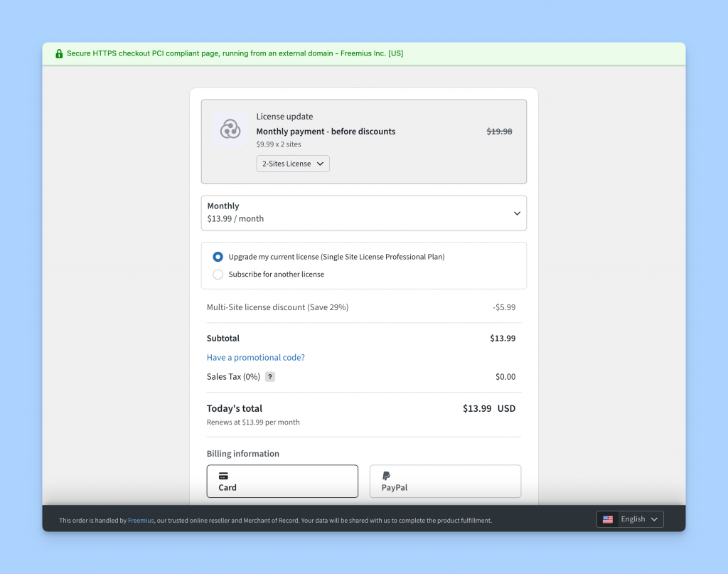This screenshot has width=728, height=574.
Task: Click the US flag icon in the footer
Action: [x=608, y=519]
